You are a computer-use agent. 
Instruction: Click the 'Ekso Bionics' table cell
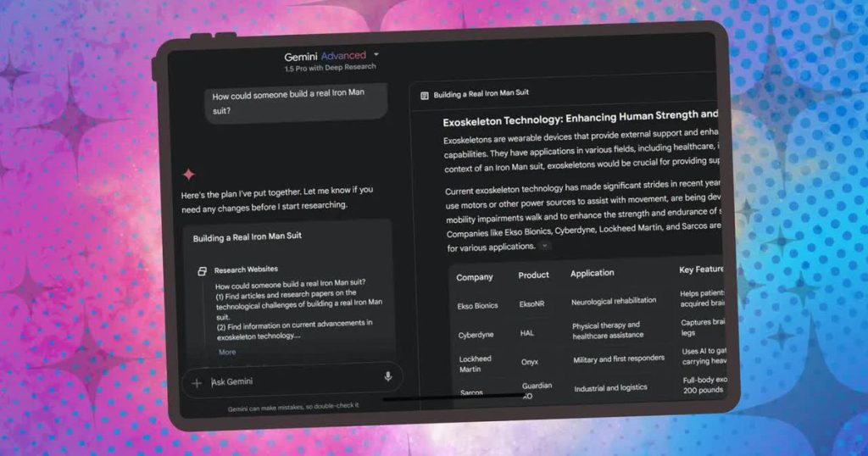point(477,305)
